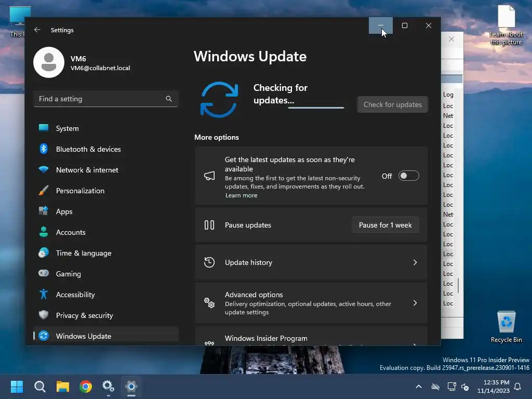Click Check for updates button
Image resolution: width=532 pixels, height=399 pixels.
[x=393, y=104]
